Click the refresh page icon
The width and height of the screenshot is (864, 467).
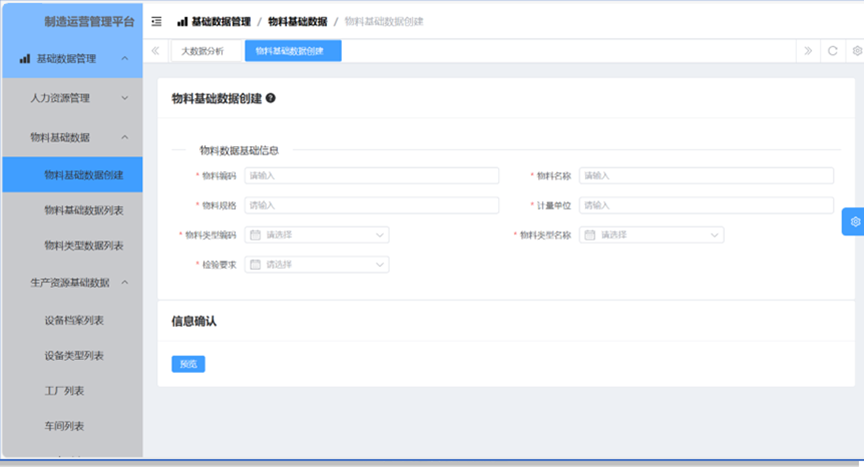point(832,51)
